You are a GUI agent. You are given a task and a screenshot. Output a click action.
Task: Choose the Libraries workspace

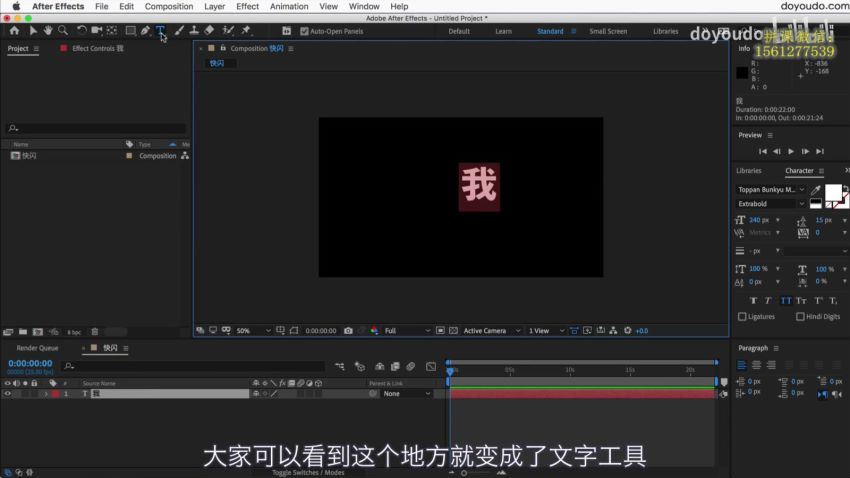coord(666,31)
